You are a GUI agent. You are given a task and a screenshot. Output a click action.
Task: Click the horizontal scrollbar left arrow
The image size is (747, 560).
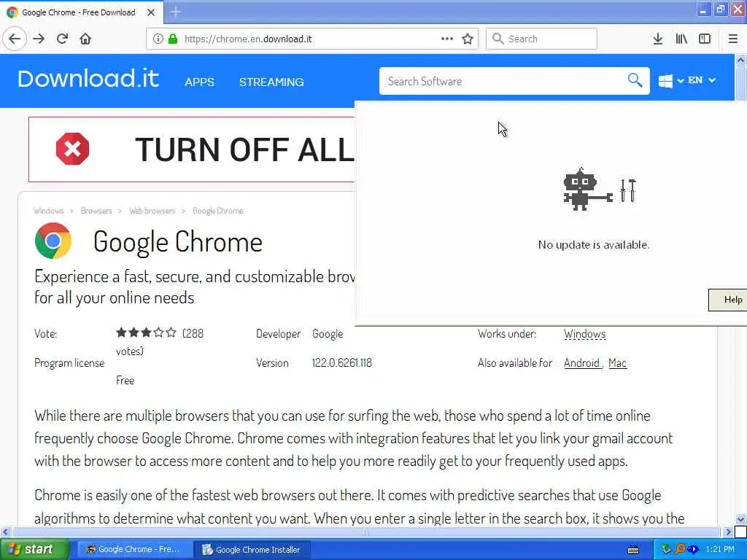(x=5, y=532)
